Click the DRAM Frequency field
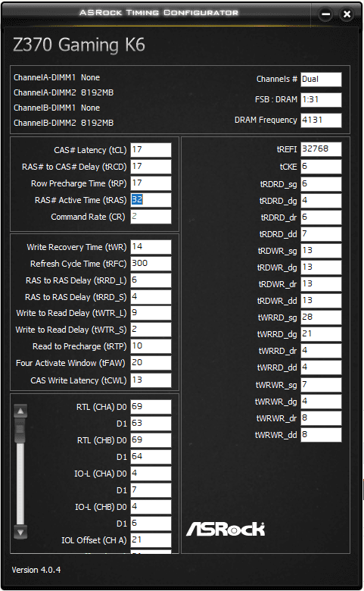Viewport: 364px width, 591px height. [x=321, y=120]
